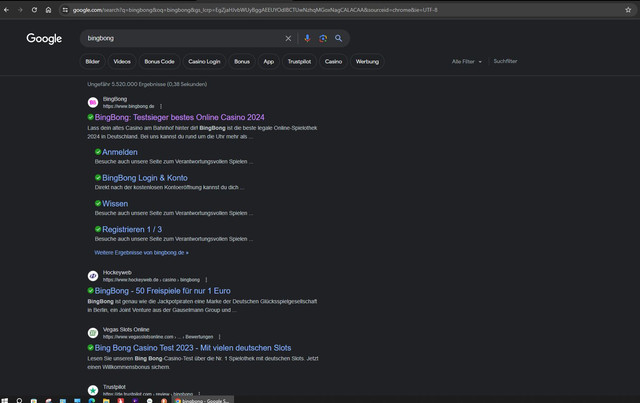Open the Suchfilter tools
Screen dimensions: 640x403
(x=505, y=61)
